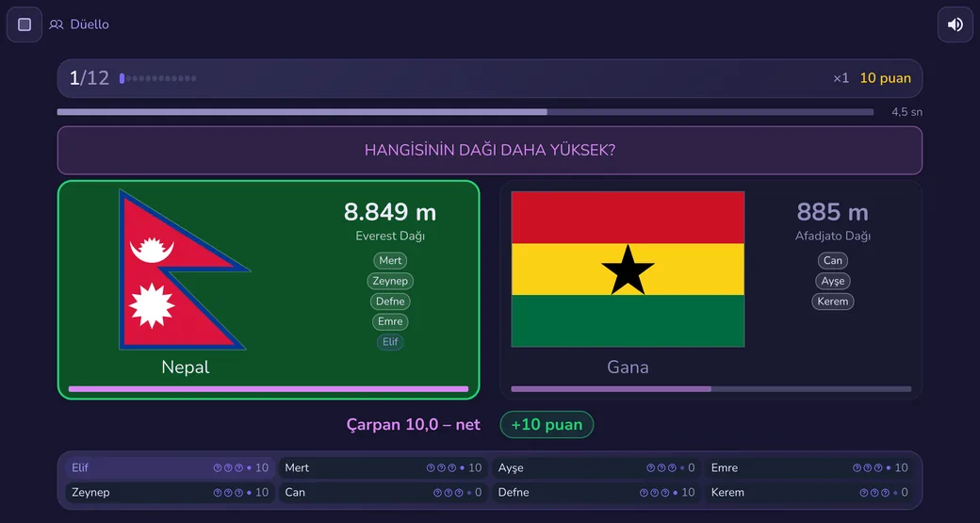Click the 8.849 m height value
Viewport: 980px width, 523px height.
(x=390, y=212)
